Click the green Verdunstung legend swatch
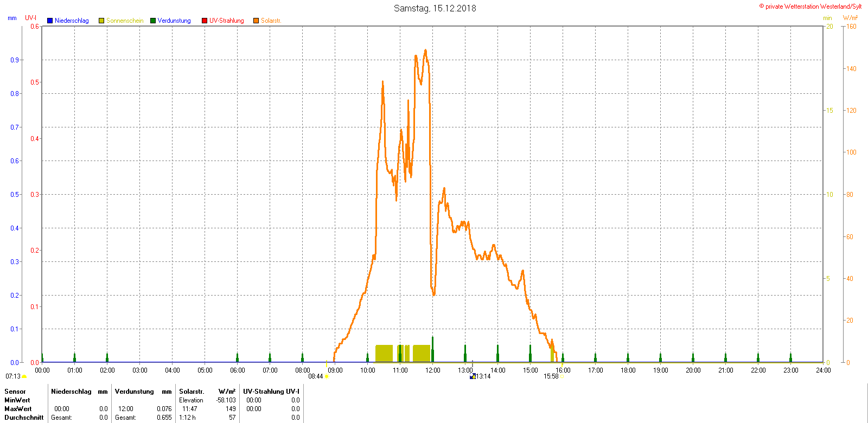Viewport: 868px width, 423px height. tap(153, 21)
